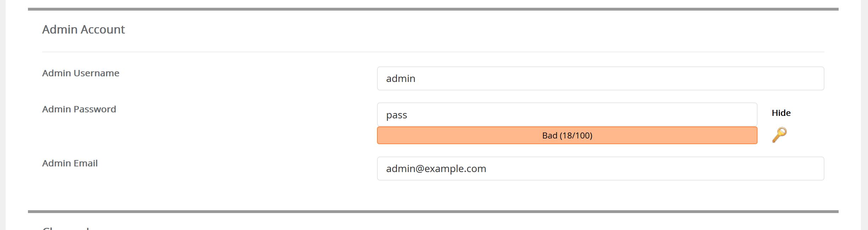Image resolution: width=868 pixels, height=230 pixels.
Task: Click the thick gray bar above Admin Account
Action: (x=433, y=9)
